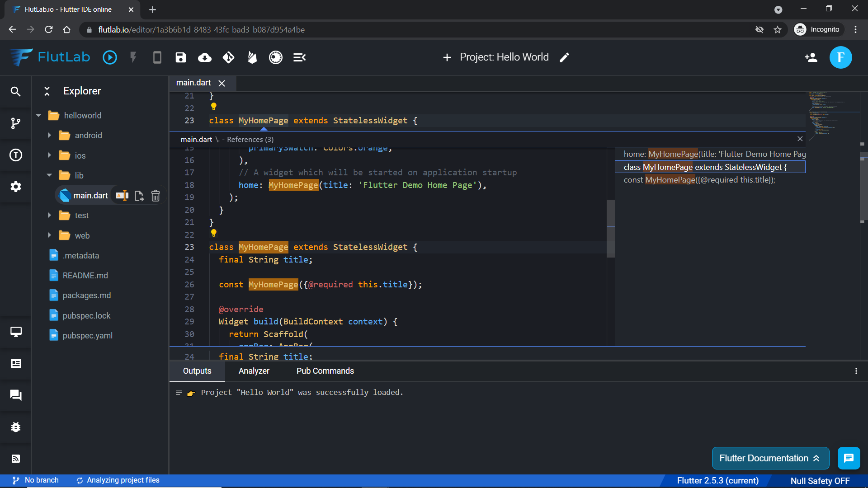Viewport: 868px width, 488px height.
Task: Open the chat bubbles sidebar icon
Action: [x=16, y=395]
